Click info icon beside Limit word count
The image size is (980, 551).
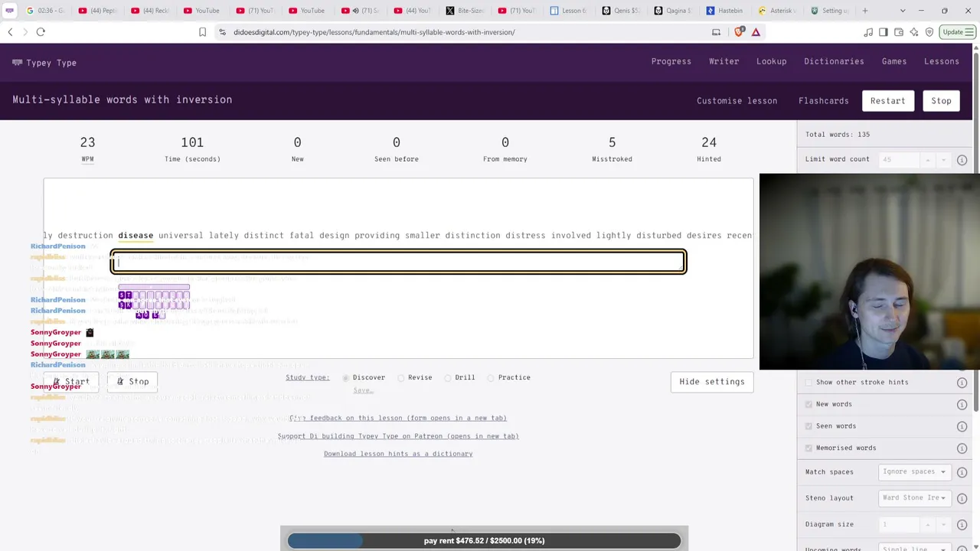pyautogui.click(x=962, y=160)
